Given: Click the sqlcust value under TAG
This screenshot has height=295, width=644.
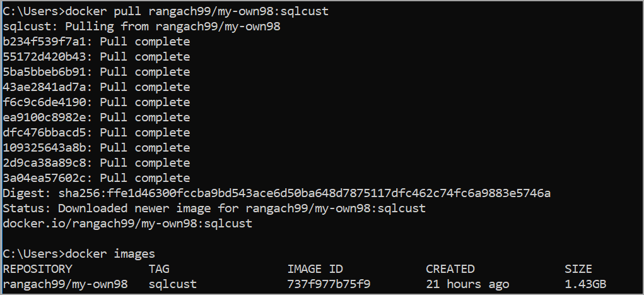Looking at the screenshot, I should click(173, 284).
